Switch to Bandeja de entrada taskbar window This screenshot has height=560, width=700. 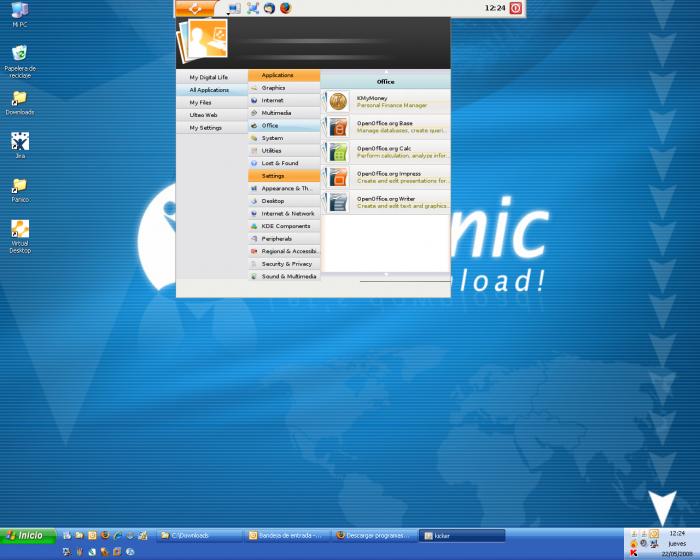click(287, 535)
